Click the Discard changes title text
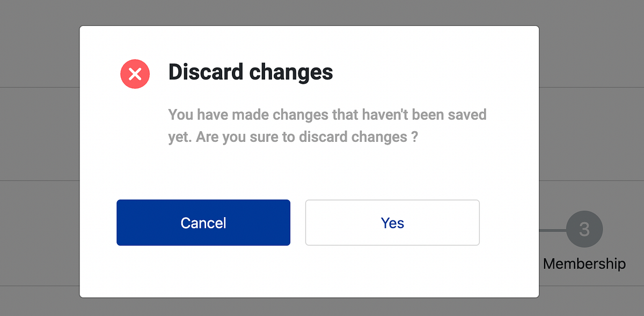The height and width of the screenshot is (316, 644). (x=251, y=72)
